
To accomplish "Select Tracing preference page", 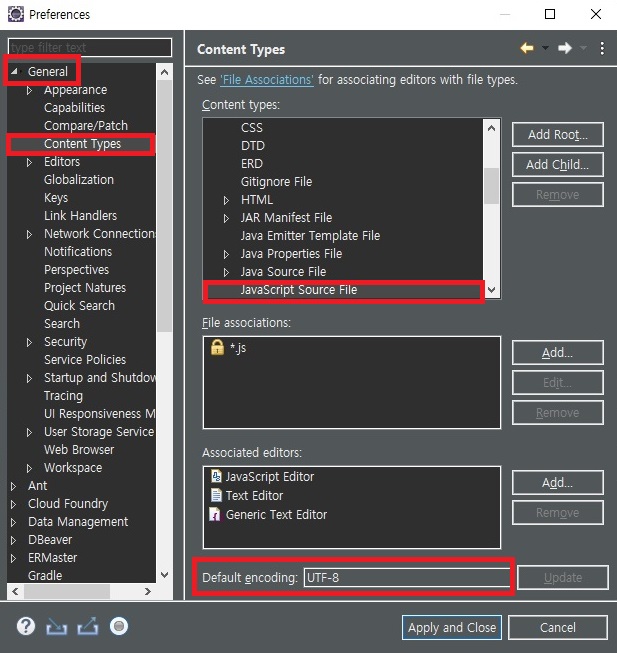I will (63, 395).
